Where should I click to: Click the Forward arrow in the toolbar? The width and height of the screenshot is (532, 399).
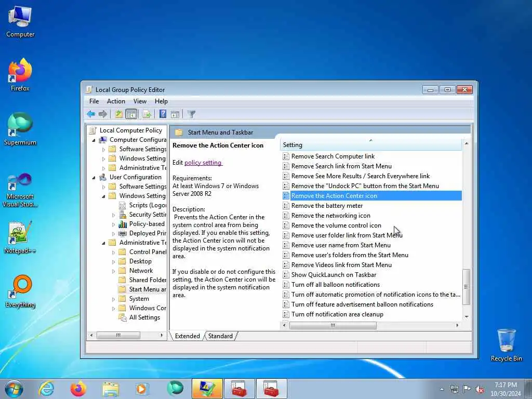(x=103, y=114)
